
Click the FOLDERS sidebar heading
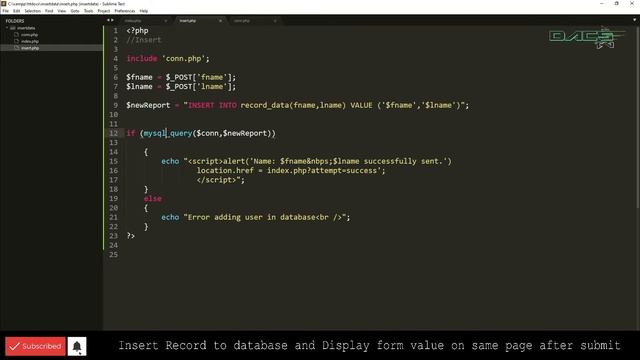[x=15, y=21]
